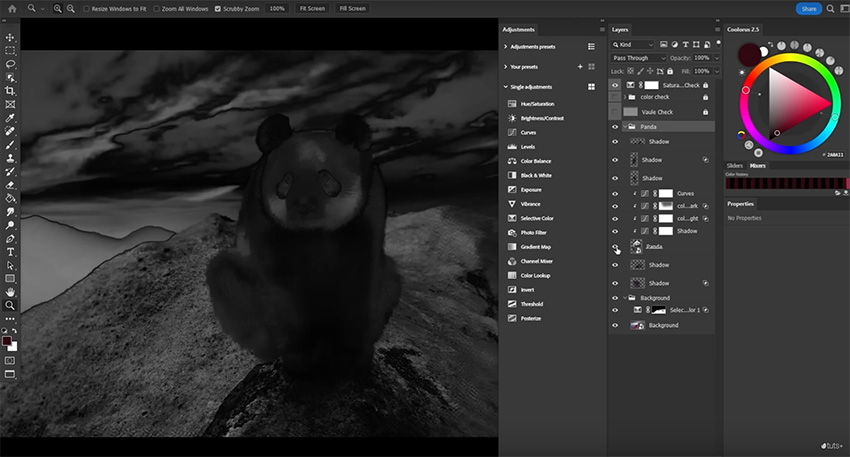Click the zoom in magnifier icon
Screen dimensions: 850x457
click(x=56, y=8)
